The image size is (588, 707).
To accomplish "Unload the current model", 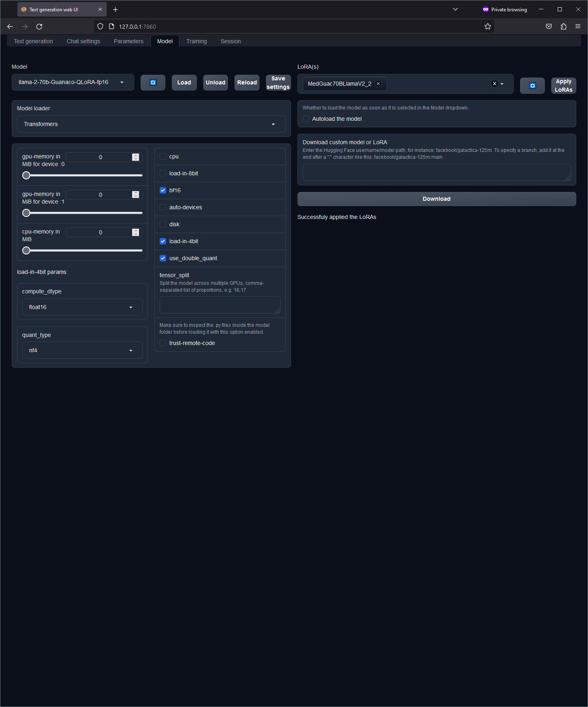I will [x=215, y=82].
